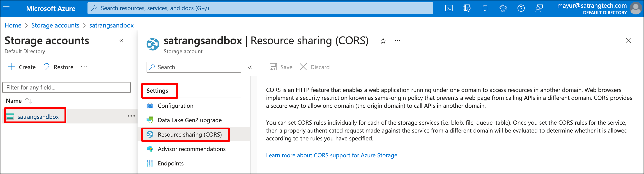Click the storage account icon beside satrangsandbox
The width and height of the screenshot is (644, 174).
point(10,117)
